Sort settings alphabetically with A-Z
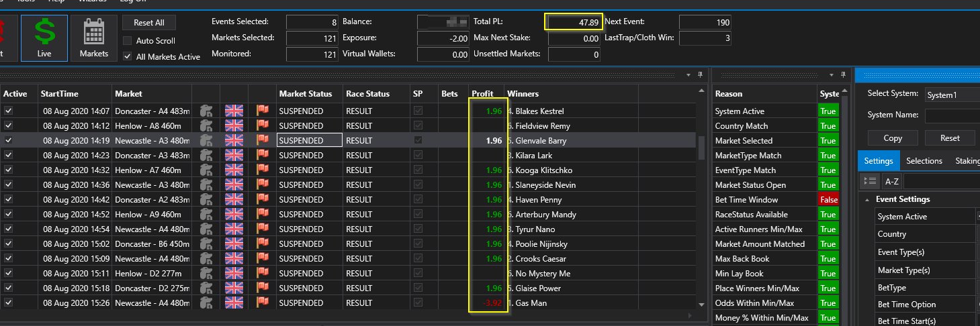The width and height of the screenshot is (980, 326). 891,181
